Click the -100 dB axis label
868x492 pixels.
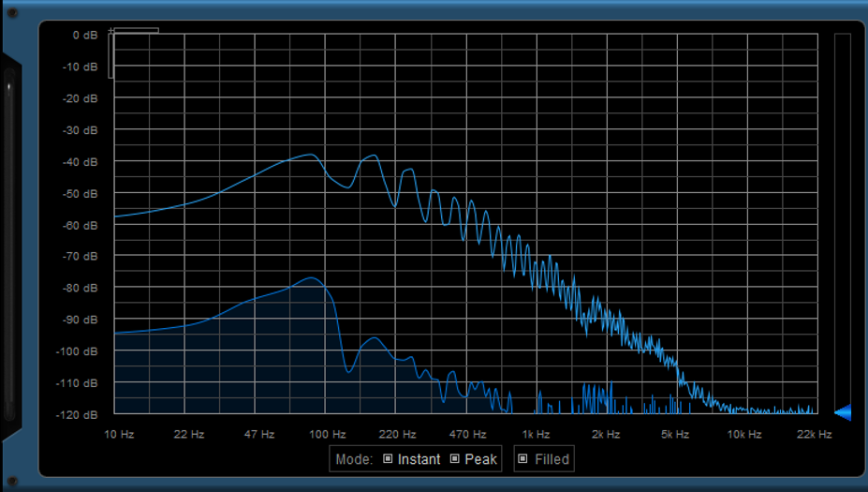(77, 351)
